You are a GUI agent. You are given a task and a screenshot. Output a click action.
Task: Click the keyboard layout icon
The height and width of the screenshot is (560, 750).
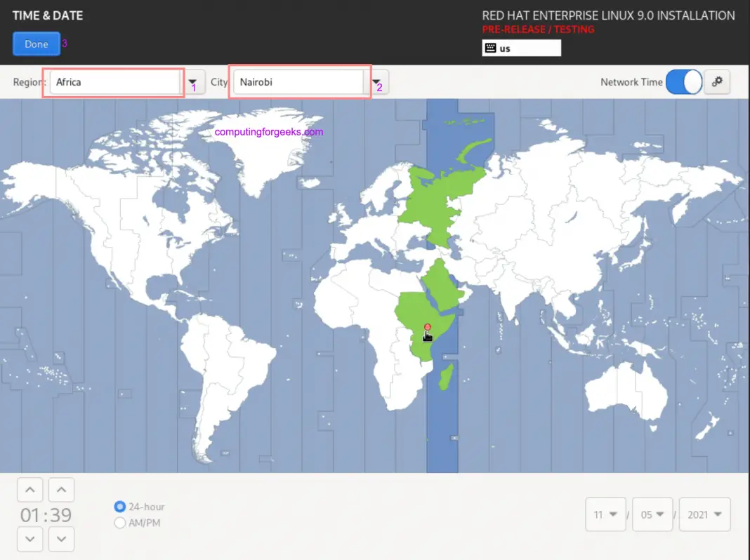(x=490, y=48)
